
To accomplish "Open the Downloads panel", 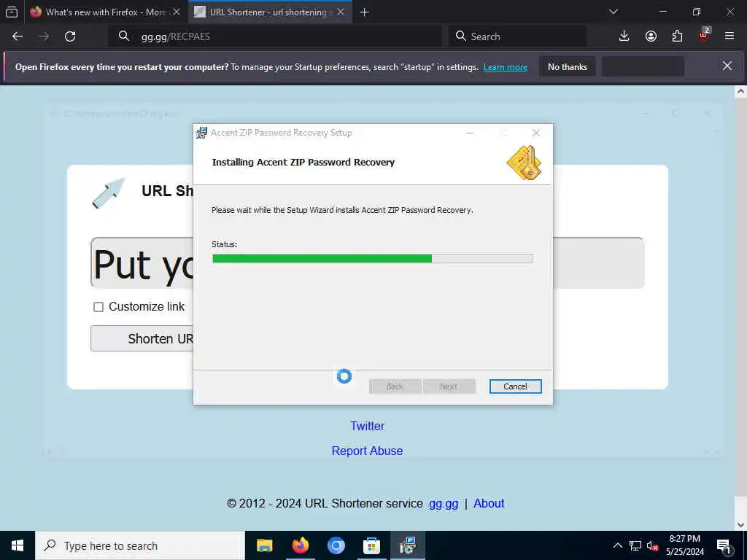I will (624, 36).
